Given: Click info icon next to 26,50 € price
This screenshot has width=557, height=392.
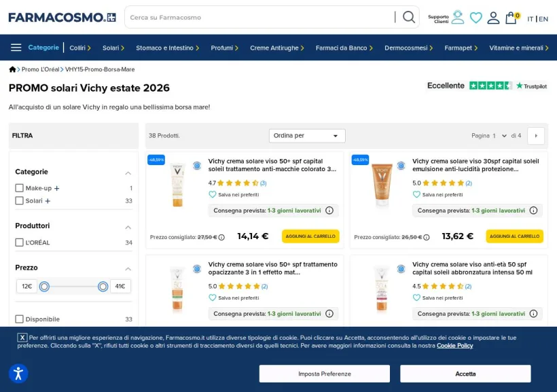Looking at the screenshot, I should (x=427, y=237).
